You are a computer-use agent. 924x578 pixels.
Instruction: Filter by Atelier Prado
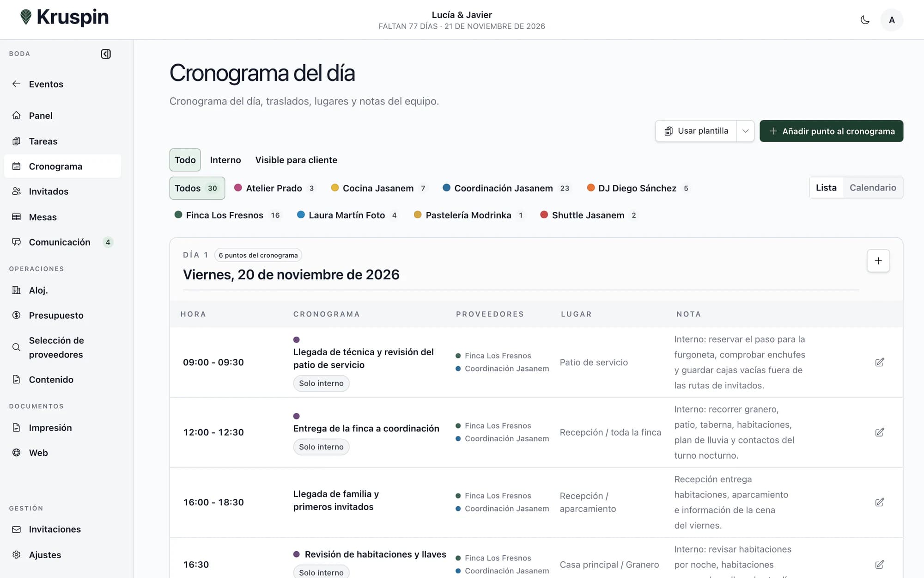click(x=274, y=188)
